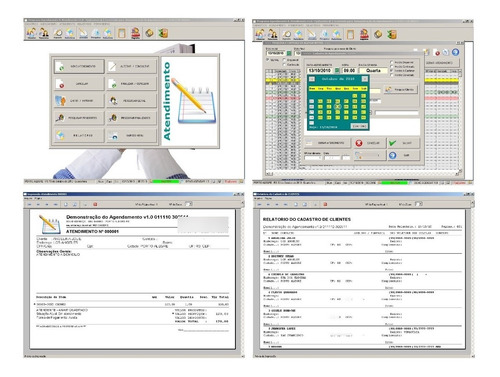Click the Pesquisar Cliente button in appointment dialog
The width and height of the screenshot is (500, 377).
pos(401,89)
